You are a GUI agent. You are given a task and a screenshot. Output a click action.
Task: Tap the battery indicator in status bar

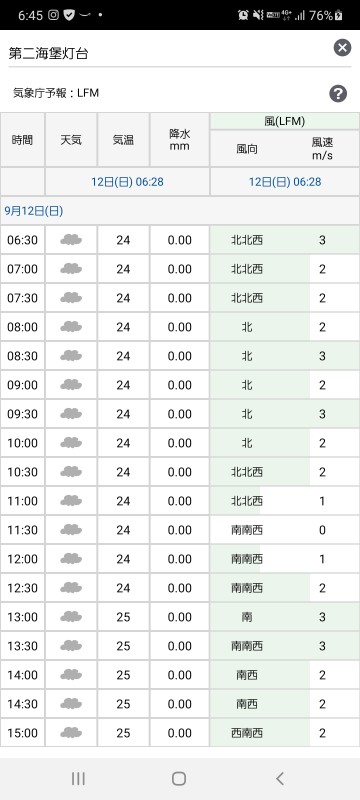tap(339, 15)
